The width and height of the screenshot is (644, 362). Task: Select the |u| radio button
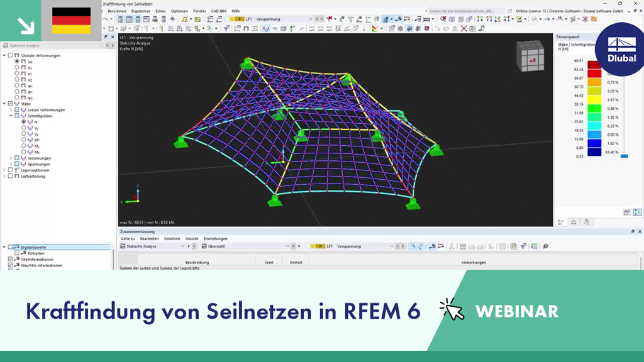pos(17,61)
